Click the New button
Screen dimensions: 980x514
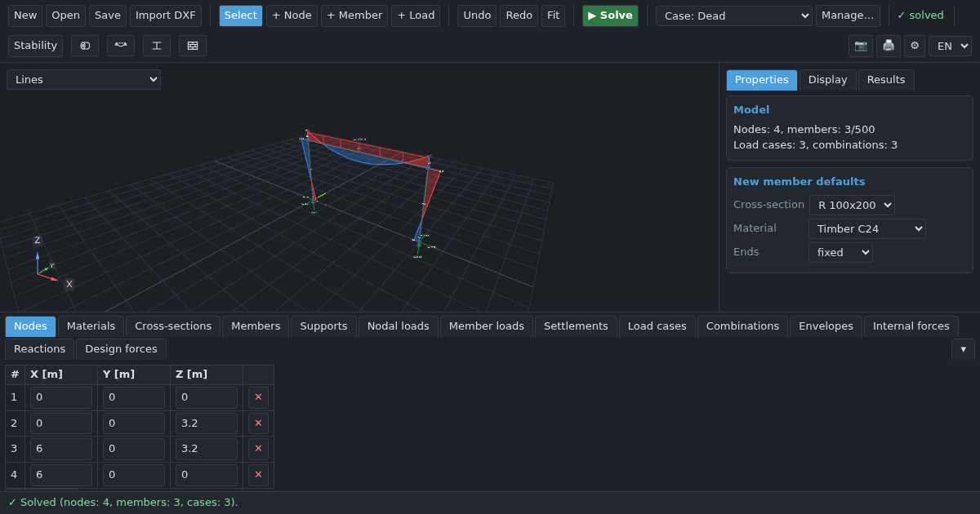25,16
